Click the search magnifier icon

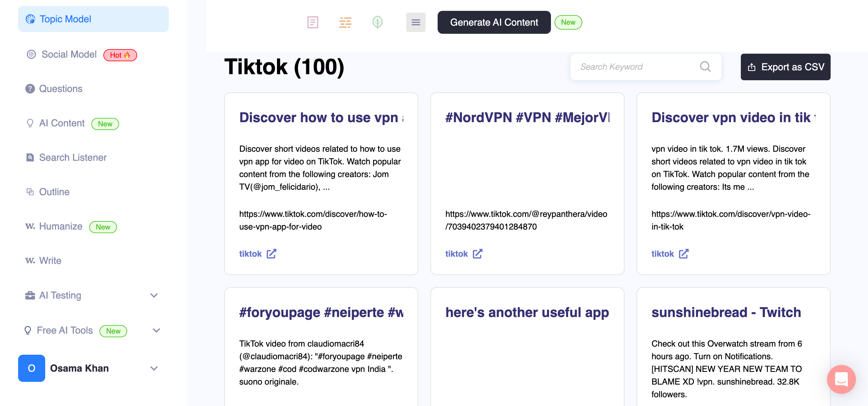705,67
